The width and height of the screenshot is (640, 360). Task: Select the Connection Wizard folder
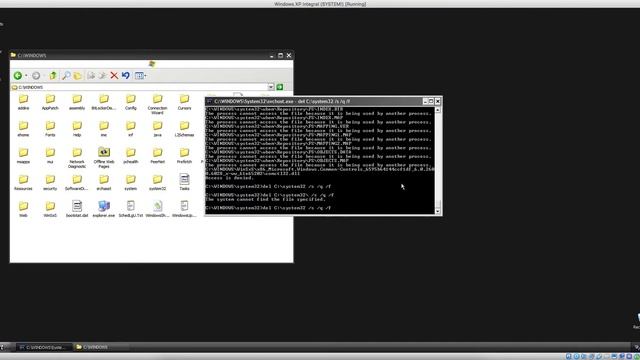(158, 104)
